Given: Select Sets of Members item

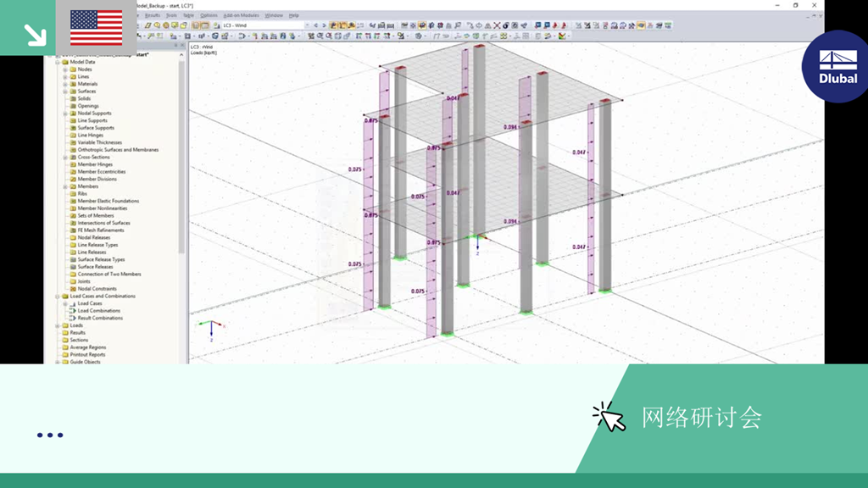Looking at the screenshot, I should 96,216.
